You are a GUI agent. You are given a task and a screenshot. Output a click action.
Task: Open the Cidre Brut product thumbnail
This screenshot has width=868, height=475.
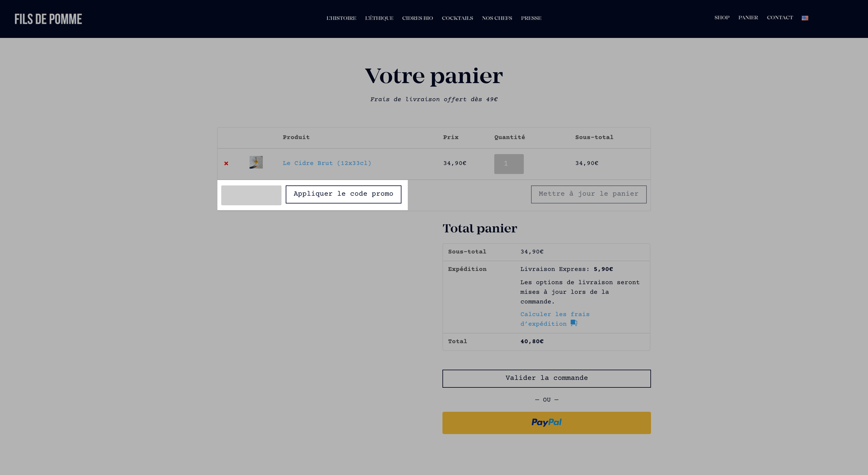tap(256, 162)
